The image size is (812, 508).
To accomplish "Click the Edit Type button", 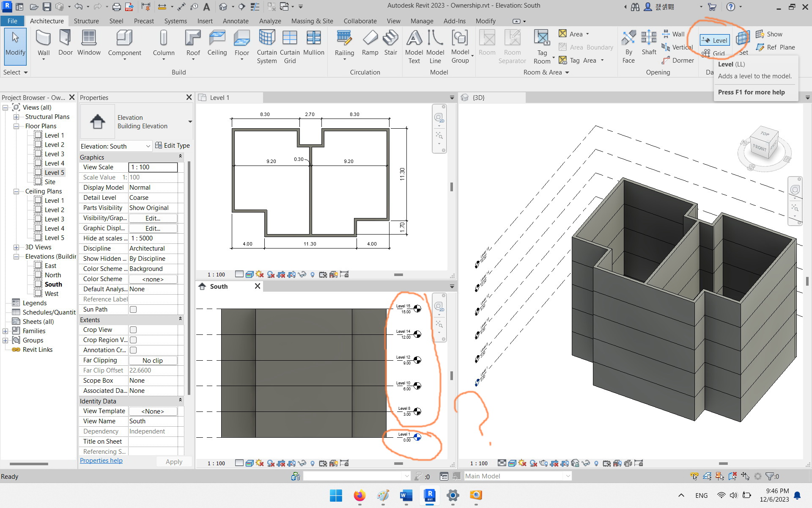I will tap(173, 145).
